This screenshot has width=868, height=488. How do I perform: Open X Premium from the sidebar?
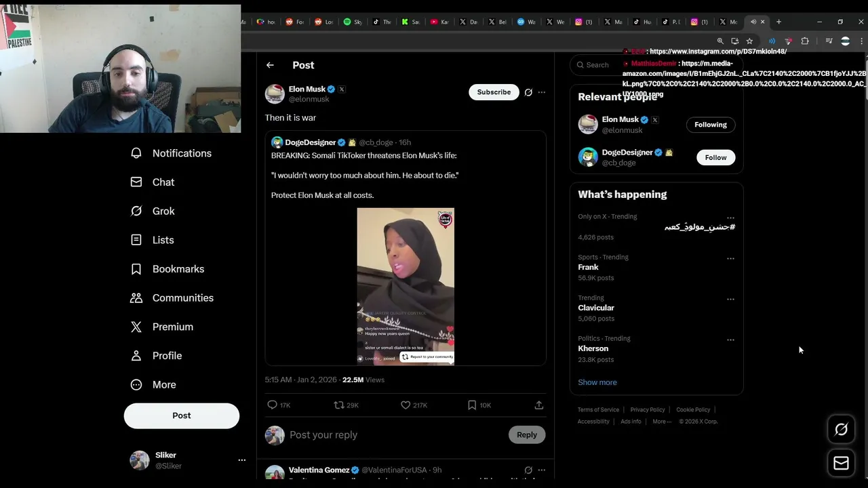161,327
